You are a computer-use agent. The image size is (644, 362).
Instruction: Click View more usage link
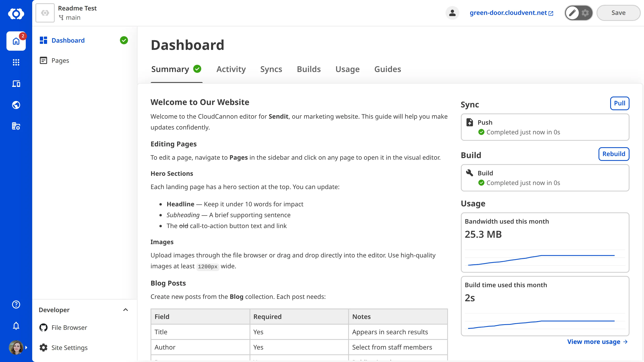(597, 341)
